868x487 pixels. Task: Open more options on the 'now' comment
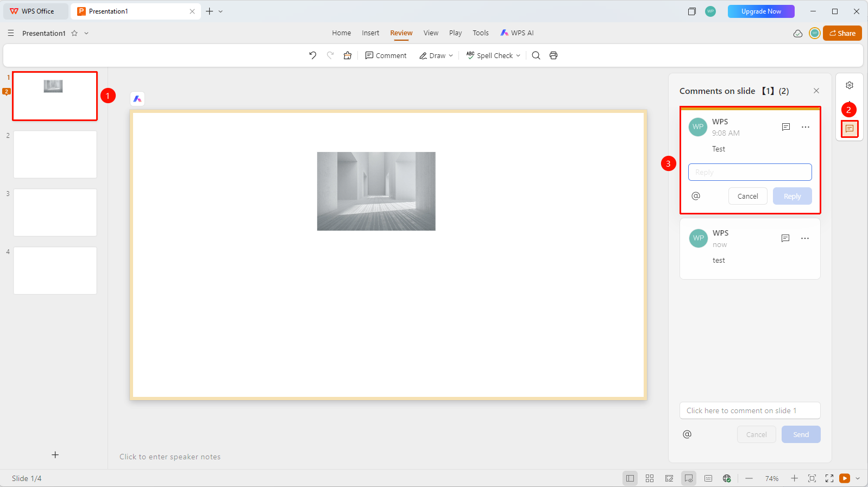pyautogui.click(x=805, y=238)
